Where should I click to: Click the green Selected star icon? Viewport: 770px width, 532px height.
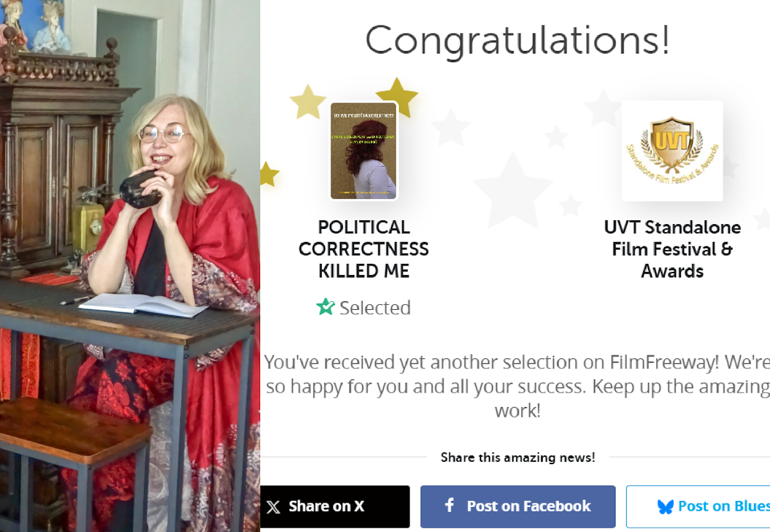tap(326, 307)
